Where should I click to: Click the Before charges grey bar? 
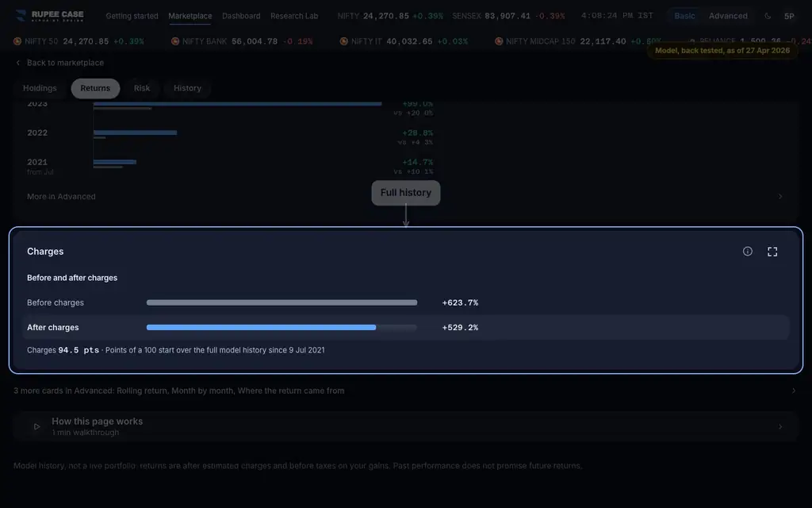(x=282, y=302)
